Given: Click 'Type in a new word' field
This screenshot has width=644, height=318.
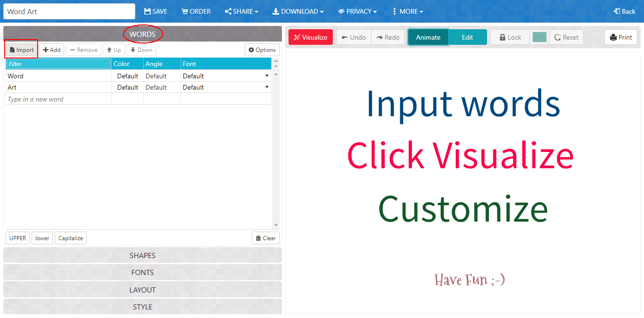Looking at the screenshot, I should pyautogui.click(x=58, y=99).
